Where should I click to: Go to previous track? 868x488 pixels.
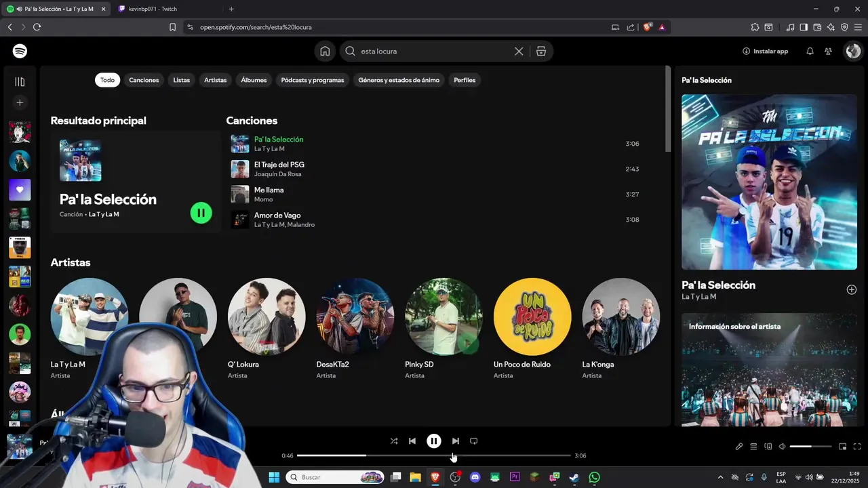tap(412, 441)
